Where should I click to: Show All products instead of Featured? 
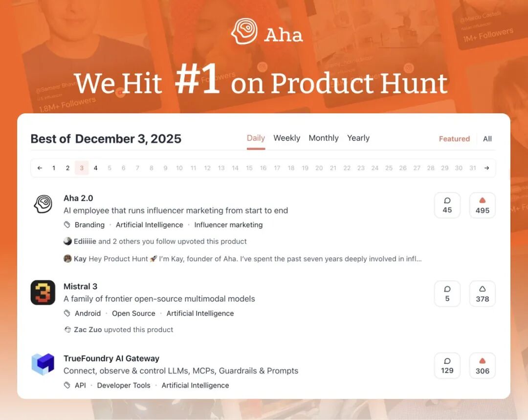coord(487,139)
